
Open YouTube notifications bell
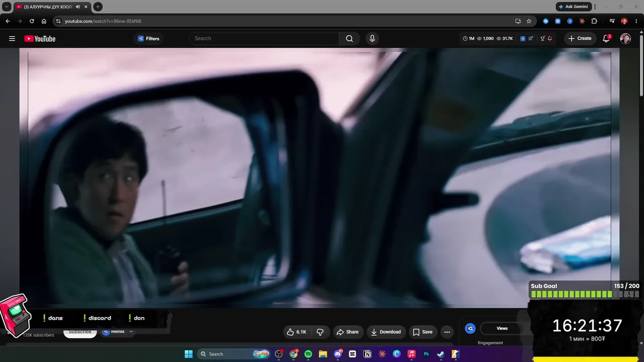(606, 39)
